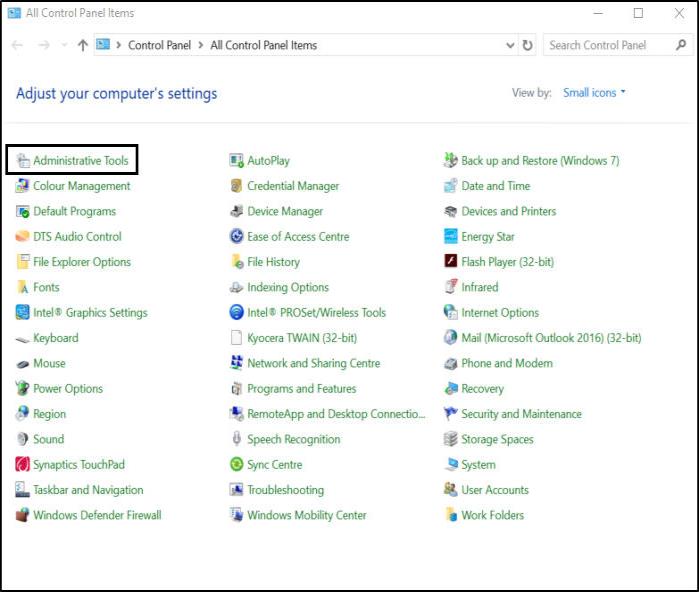The height and width of the screenshot is (592, 699).
Task: Click the Windows Defender Firewall icon
Action: pyautogui.click(x=23, y=516)
